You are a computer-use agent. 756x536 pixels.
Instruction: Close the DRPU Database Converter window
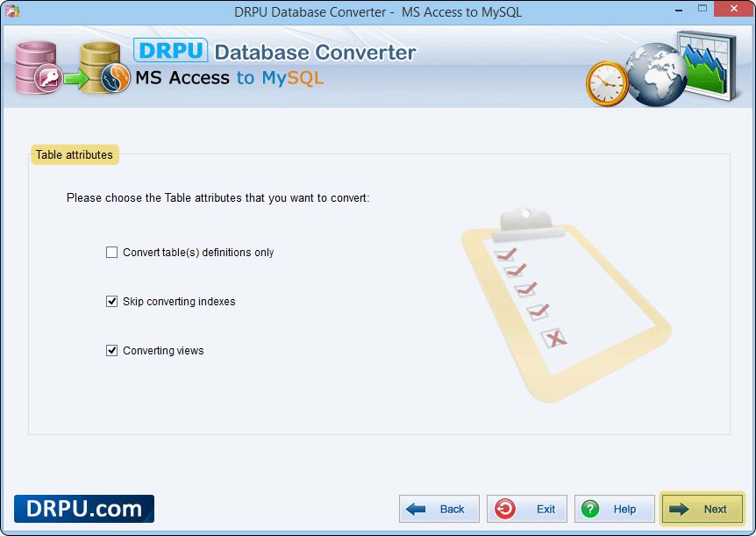click(733, 9)
